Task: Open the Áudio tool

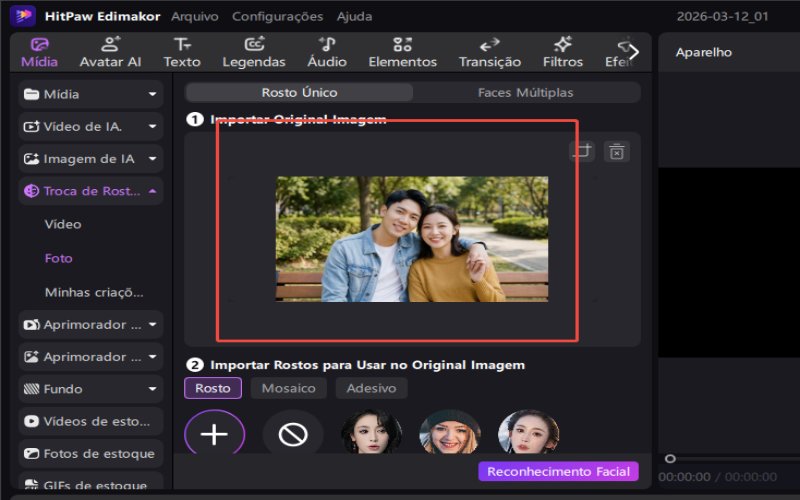Action: coord(327,52)
